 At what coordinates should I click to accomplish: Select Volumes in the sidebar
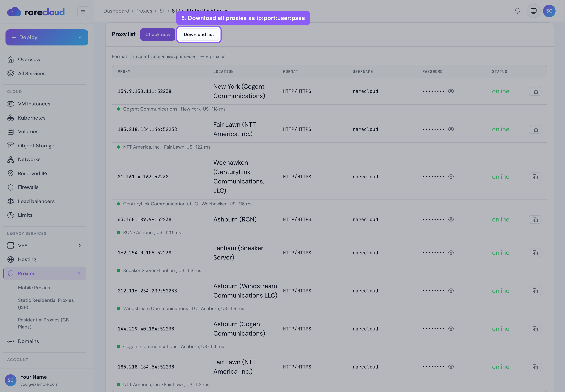click(x=45, y=132)
